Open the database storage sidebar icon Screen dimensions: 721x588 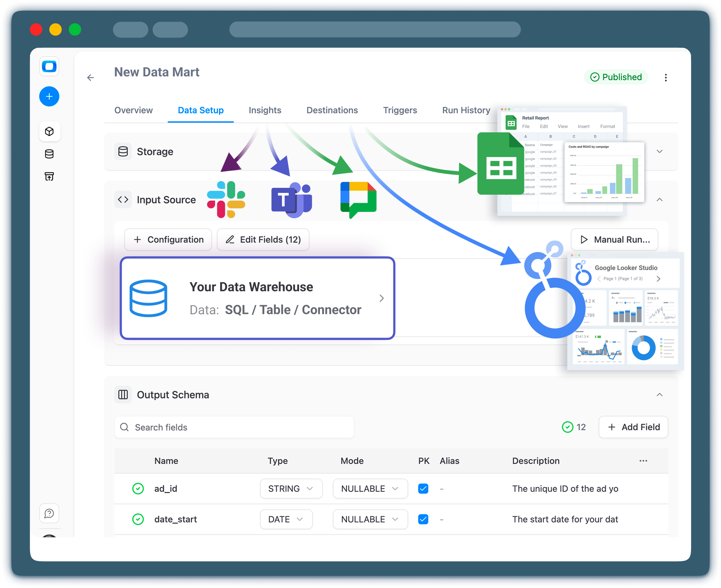pos(49,154)
